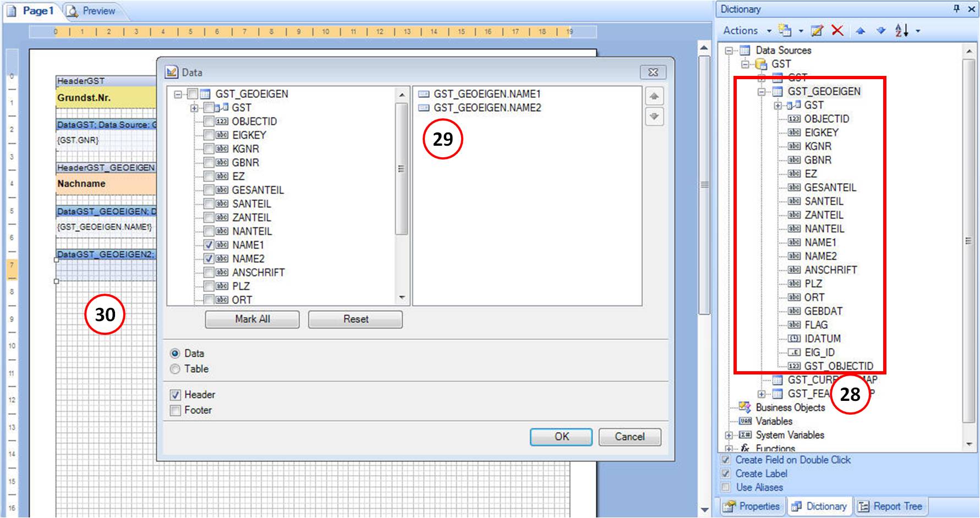Check the ANSCHRIFT field checkbox
Viewport: 980px width, 518px height.
[209, 272]
